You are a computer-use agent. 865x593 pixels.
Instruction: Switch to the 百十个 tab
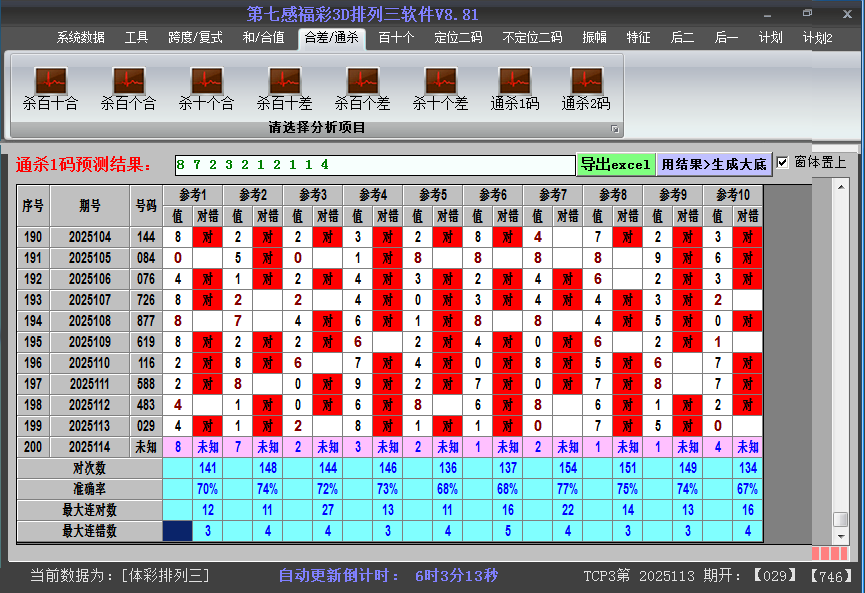pos(396,38)
